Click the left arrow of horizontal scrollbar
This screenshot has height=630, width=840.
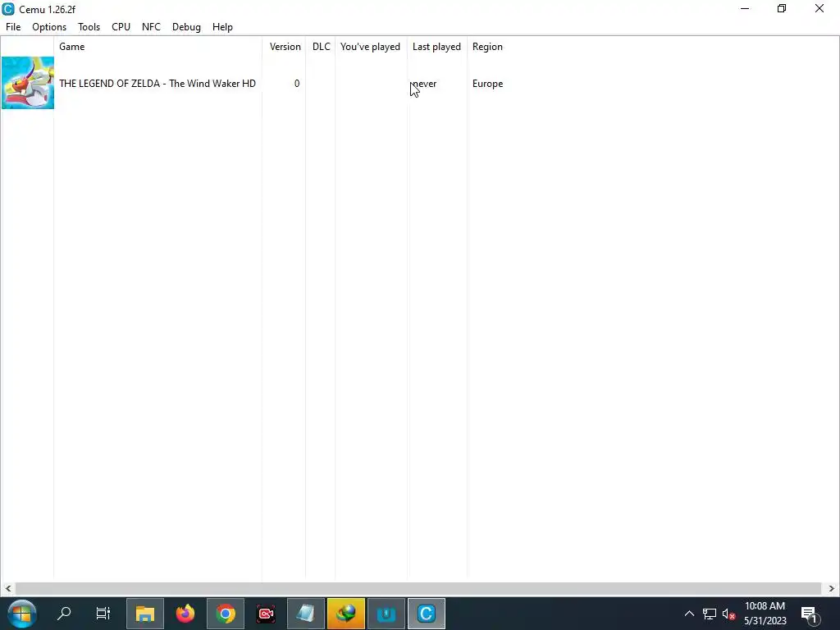(7, 588)
